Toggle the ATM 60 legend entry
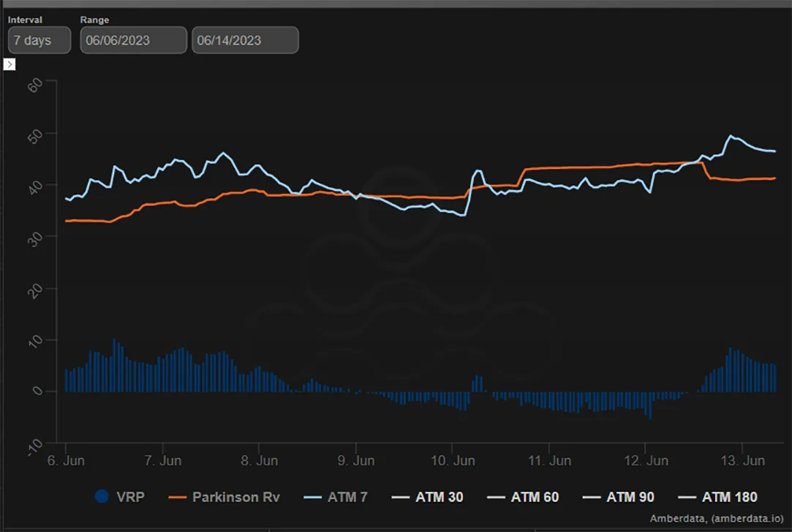792x532 pixels. click(523, 497)
